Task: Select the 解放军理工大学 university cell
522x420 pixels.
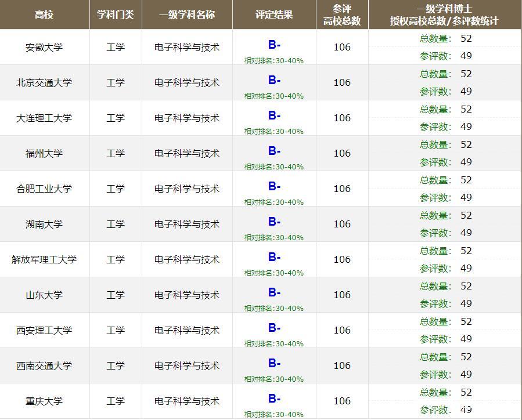Action: 44,259
